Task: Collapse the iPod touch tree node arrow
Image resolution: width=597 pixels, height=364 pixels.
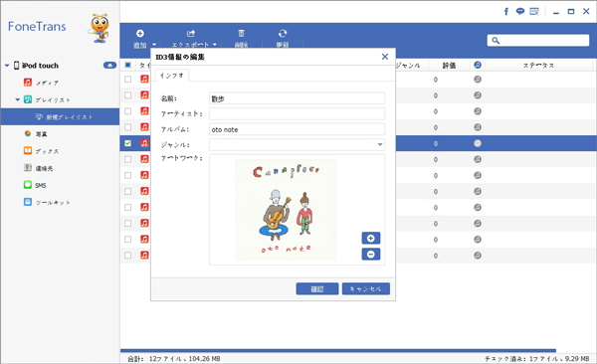Action: click(7, 66)
